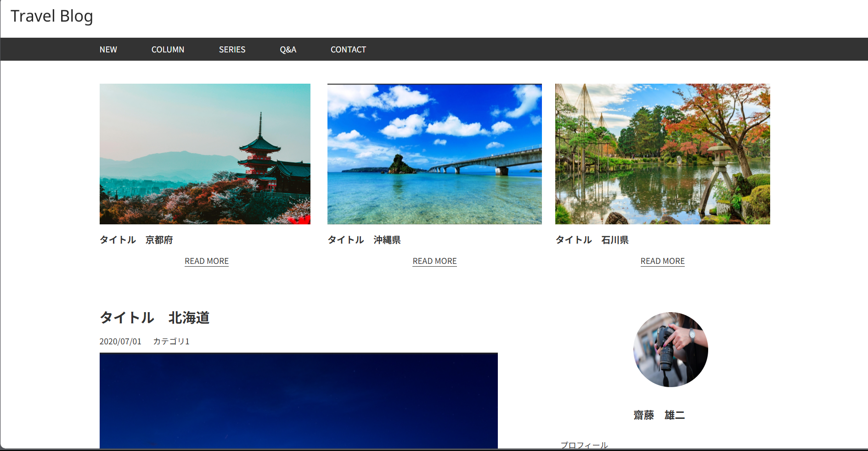This screenshot has width=868, height=451.
Task: Click READ MORE under the Ishikawa article
Action: click(x=662, y=261)
